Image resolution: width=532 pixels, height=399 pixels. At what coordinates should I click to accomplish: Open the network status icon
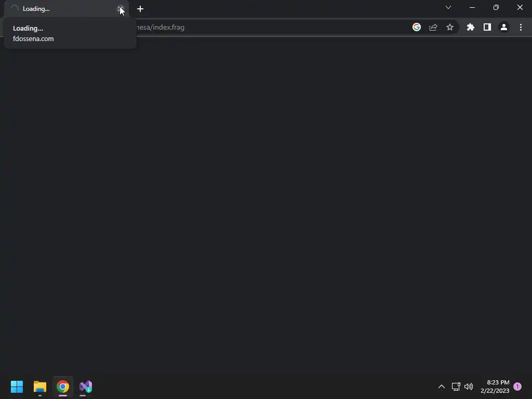click(x=456, y=387)
